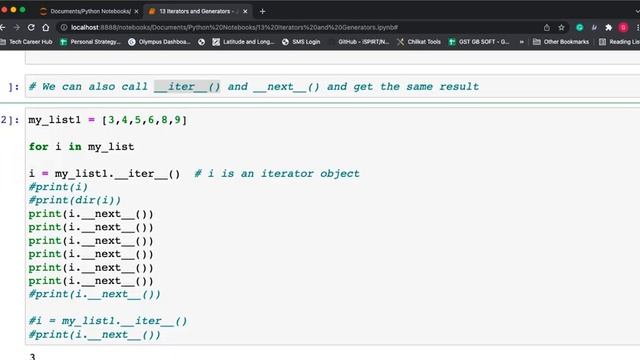Open SMS Login bookmark

301,42
